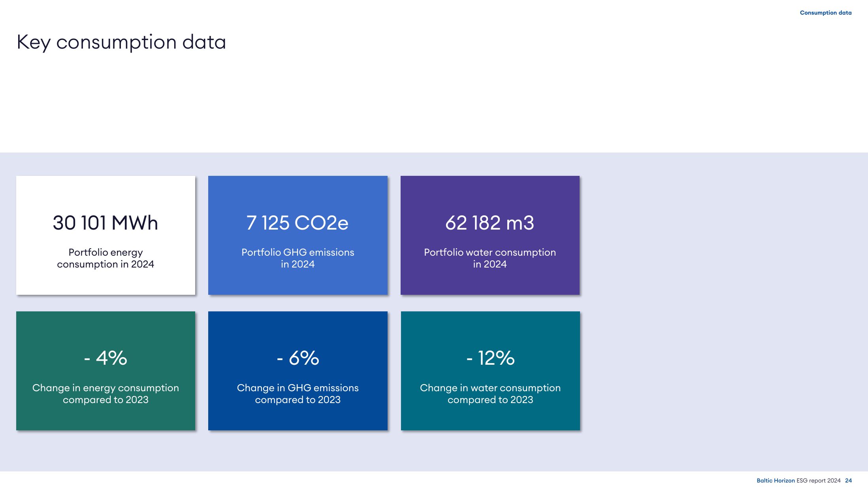Select the '- 6%' GHG change value

(297, 358)
